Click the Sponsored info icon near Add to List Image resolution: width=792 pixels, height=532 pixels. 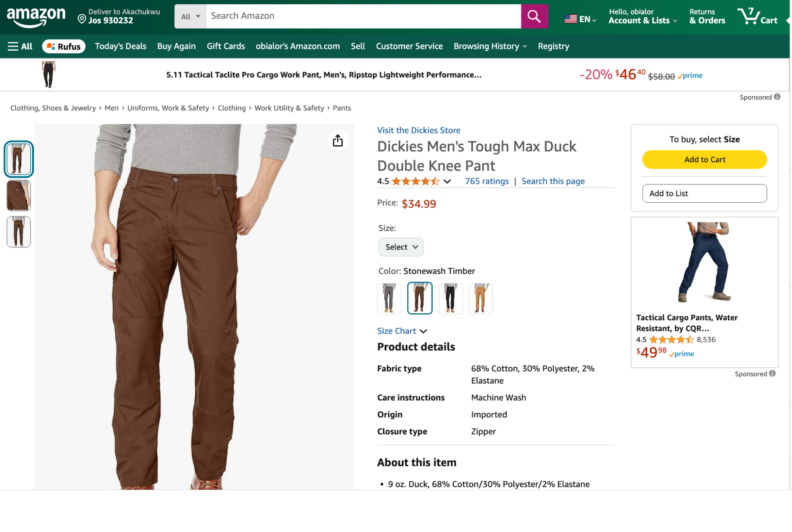tap(777, 97)
